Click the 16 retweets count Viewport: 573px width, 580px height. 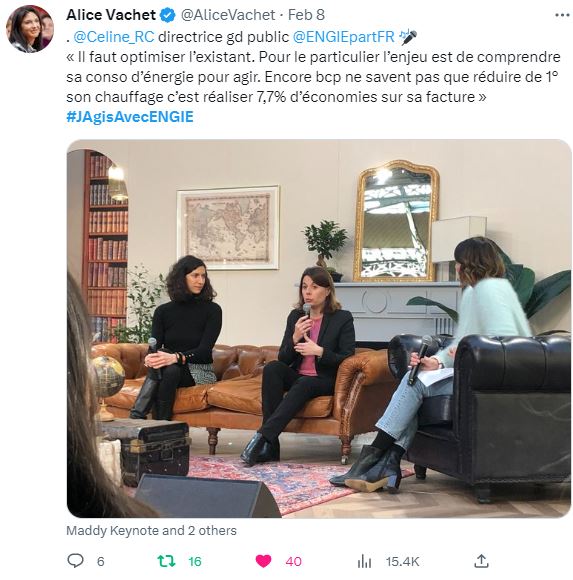[x=195, y=562]
